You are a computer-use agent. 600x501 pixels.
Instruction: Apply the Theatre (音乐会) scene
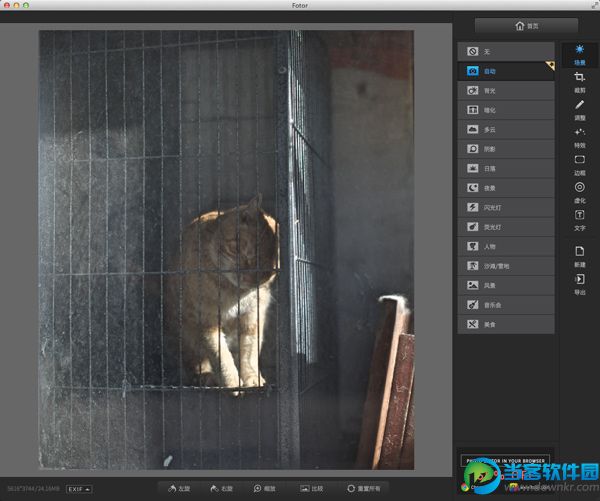(x=505, y=305)
